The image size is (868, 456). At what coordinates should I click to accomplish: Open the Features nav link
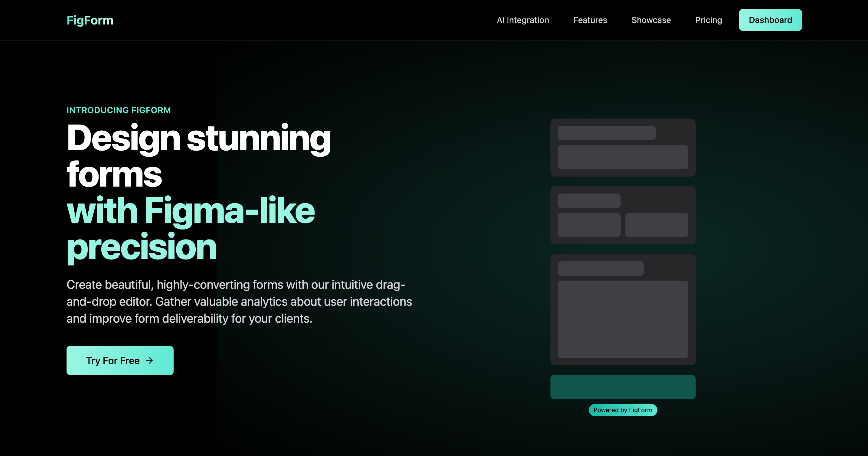[x=590, y=20]
